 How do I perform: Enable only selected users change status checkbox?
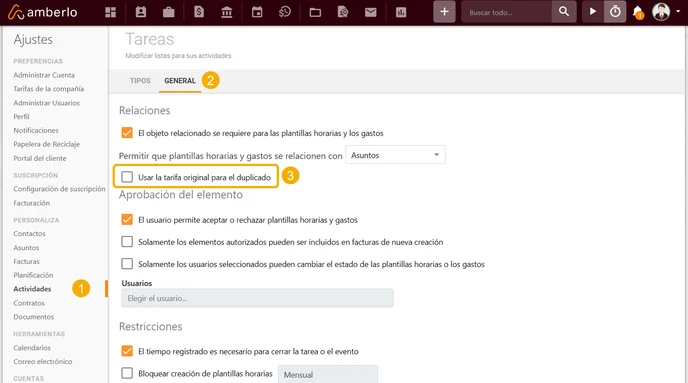point(127,264)
